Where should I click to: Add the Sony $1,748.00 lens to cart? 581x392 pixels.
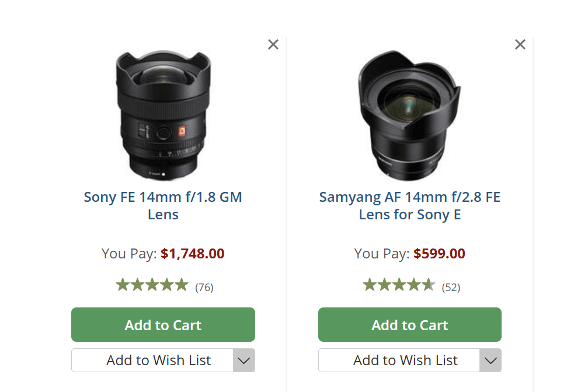coord(163,325)
